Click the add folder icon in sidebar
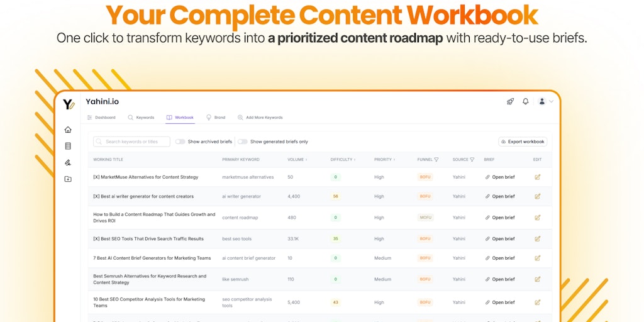 [x=68, y=179]
